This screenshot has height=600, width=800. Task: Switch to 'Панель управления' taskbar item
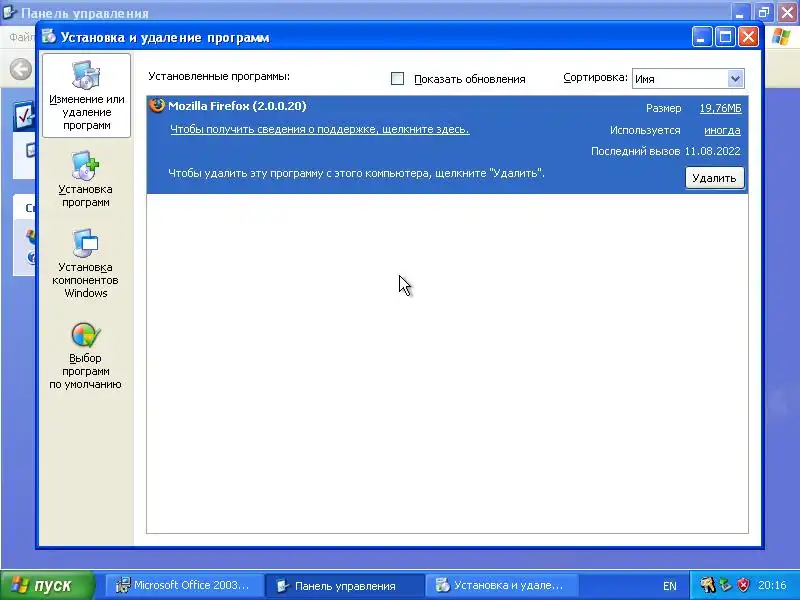(344, 585)
